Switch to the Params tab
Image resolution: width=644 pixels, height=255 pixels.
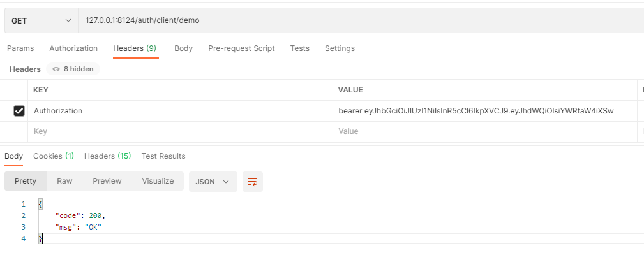[20, 48]
